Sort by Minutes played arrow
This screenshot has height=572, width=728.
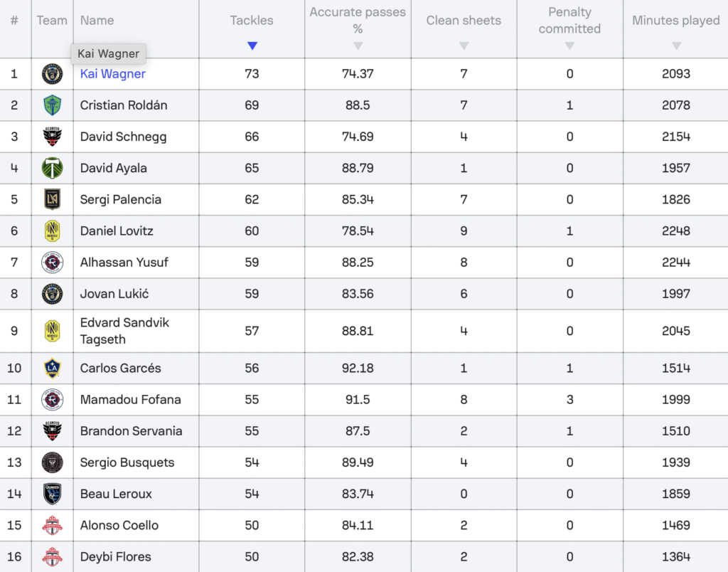[x=675, y=46]
